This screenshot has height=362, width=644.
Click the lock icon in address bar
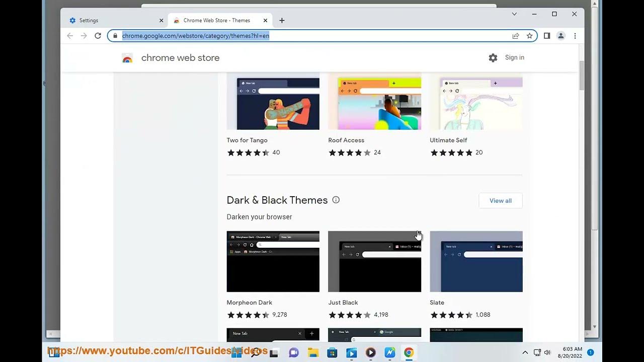[x=115, y=36]
